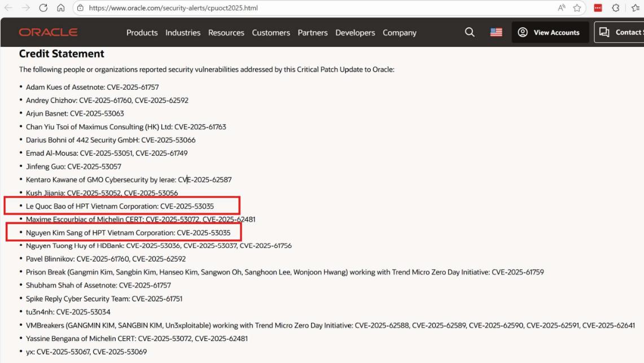Screen dimensions: 644x363
Task: Open the Company menu
Action: pyautogui.click(x=399, y=33)
